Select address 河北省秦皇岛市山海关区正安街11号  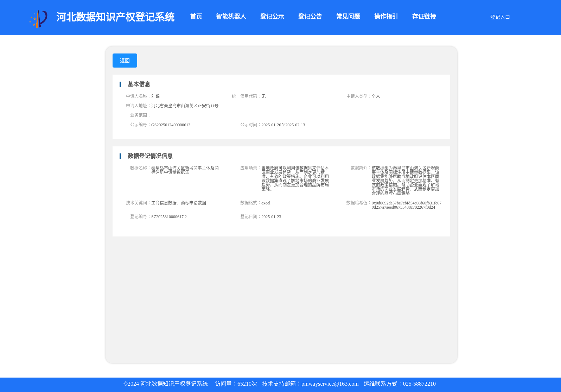(185, 106)
